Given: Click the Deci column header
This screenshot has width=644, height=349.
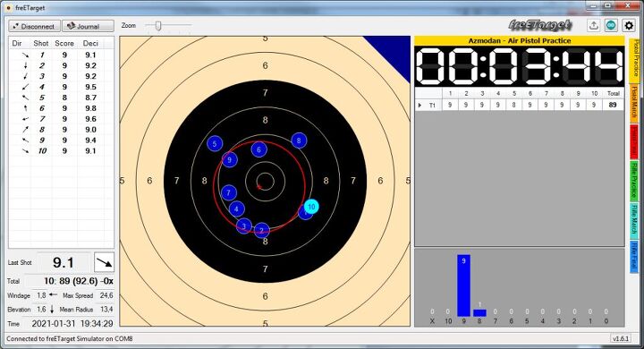Looking at the screenshot, I should coord(90,43).
